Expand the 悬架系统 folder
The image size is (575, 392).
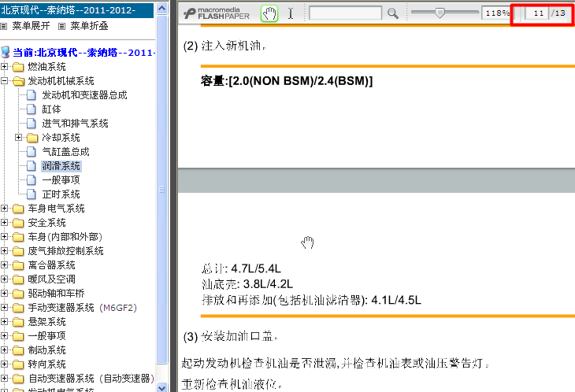tap(5, 322)
